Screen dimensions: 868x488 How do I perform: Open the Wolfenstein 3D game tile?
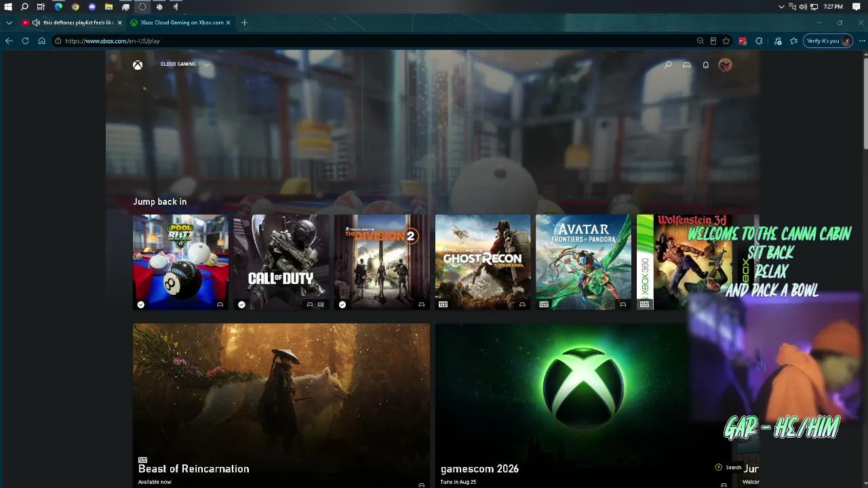tap(684, 262)
